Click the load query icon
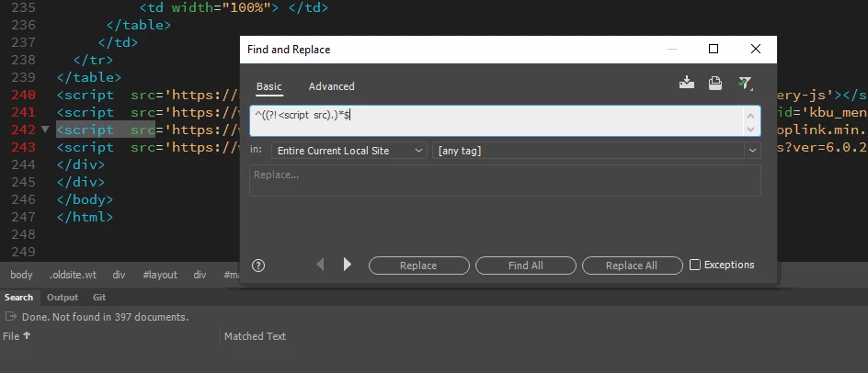868x373 pixels. (x=714, y=83)
